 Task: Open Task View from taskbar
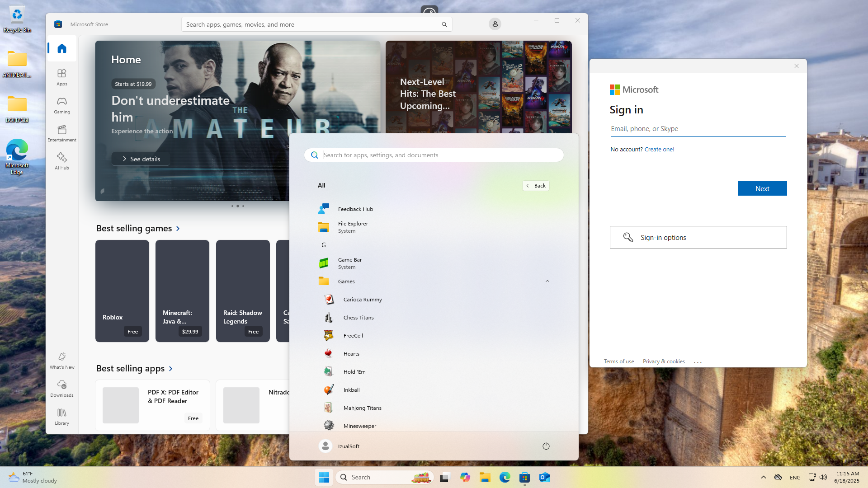pos(445,477)
